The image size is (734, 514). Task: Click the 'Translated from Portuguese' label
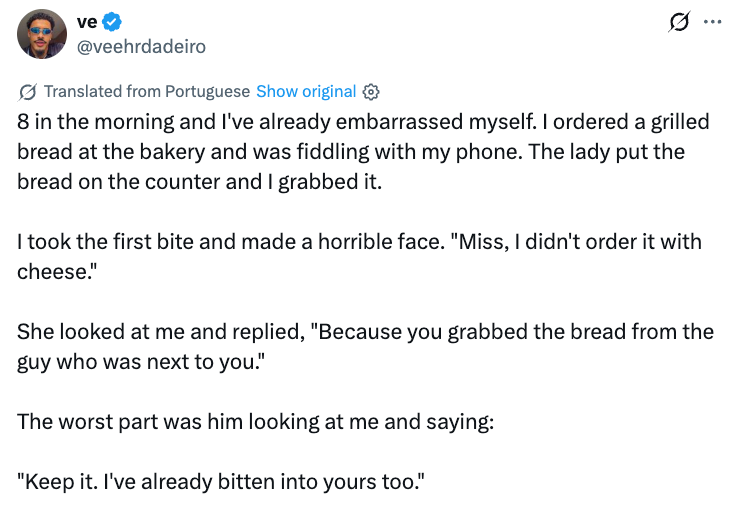pos(147,91)
